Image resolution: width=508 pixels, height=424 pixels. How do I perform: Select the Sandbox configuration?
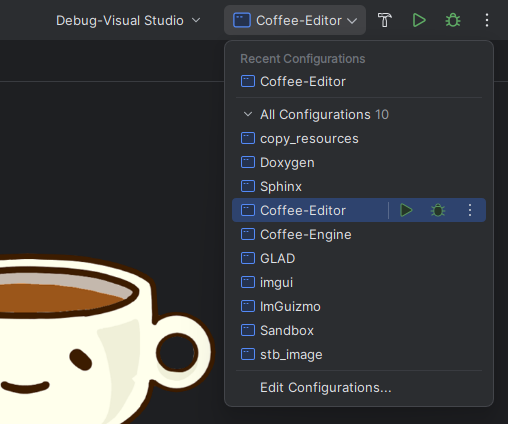point(359,330)
